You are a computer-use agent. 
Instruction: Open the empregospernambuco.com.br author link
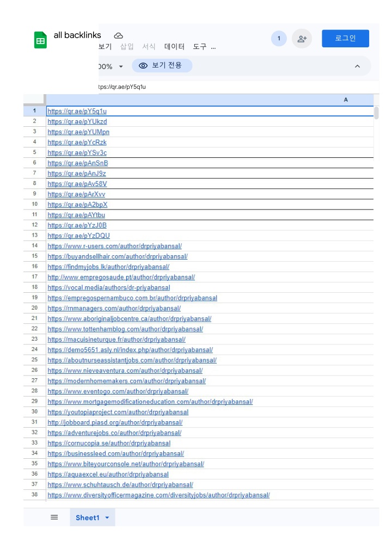tap(132, 298)
